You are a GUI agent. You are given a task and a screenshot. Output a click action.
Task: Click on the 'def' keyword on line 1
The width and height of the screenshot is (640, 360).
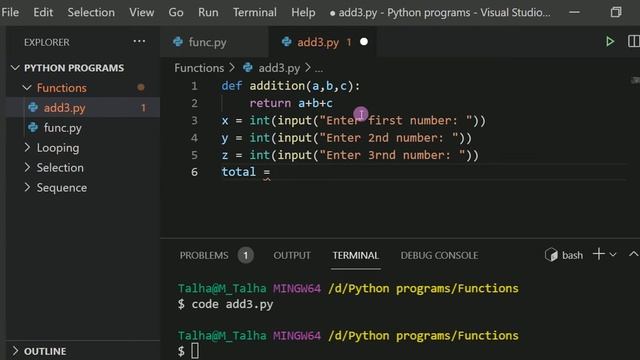232,86
